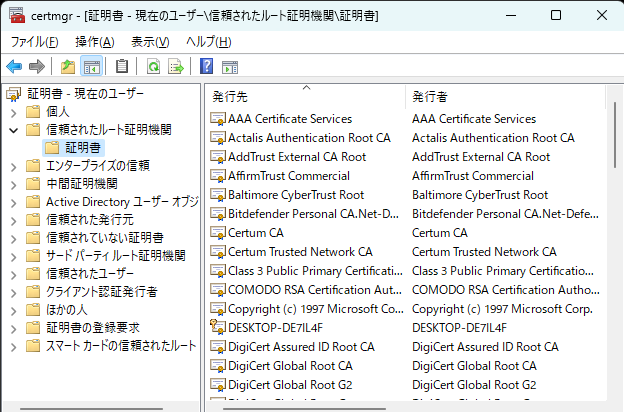Click the Export list toolbar icon
This screenshot has width=624, height=412.
(x=176, y=66)
